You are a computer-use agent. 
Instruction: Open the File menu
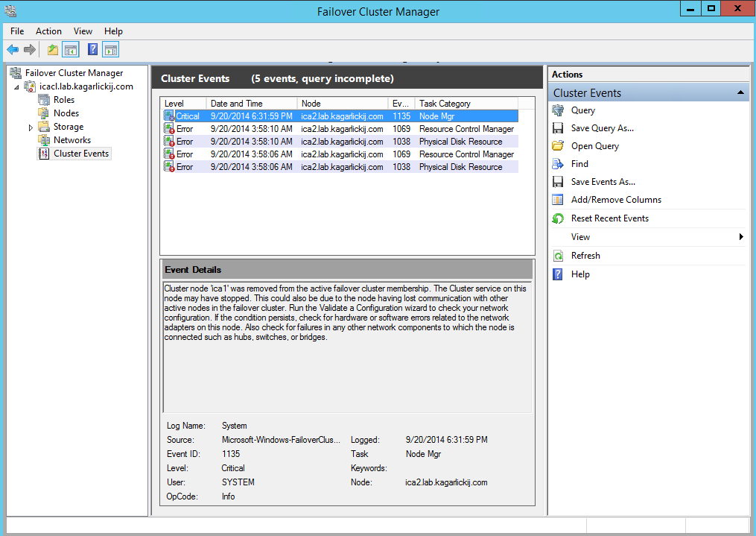pos(17,31)
